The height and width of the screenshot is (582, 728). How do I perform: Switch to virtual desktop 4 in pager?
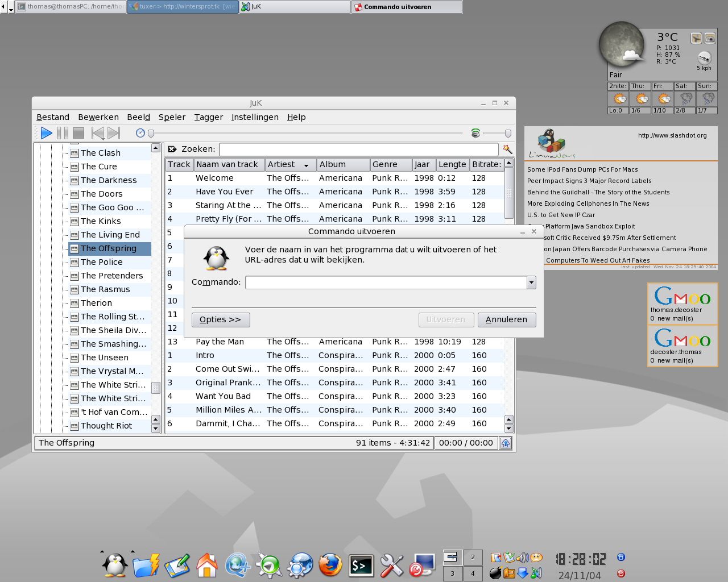click(473, 573)
